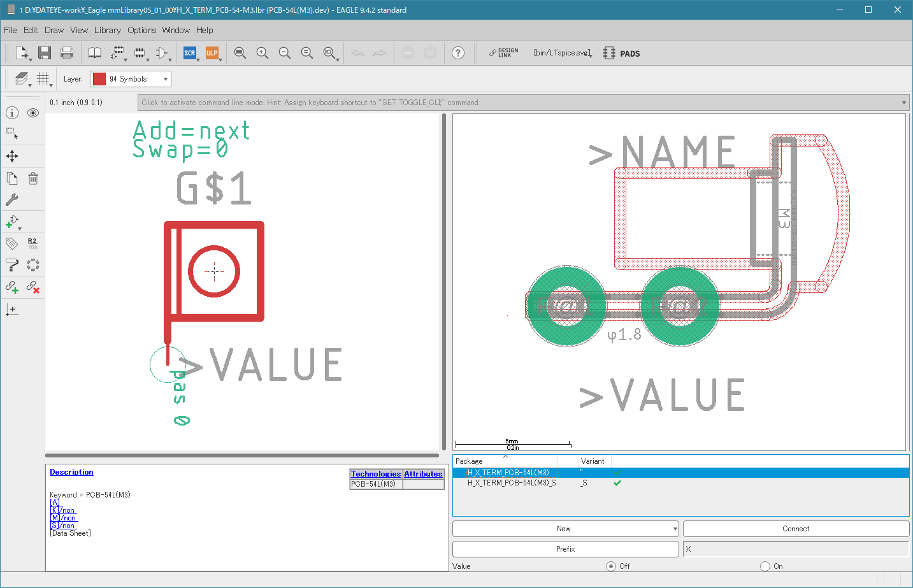
Task: Run a script with SCR icon
Action: point(190,53)
